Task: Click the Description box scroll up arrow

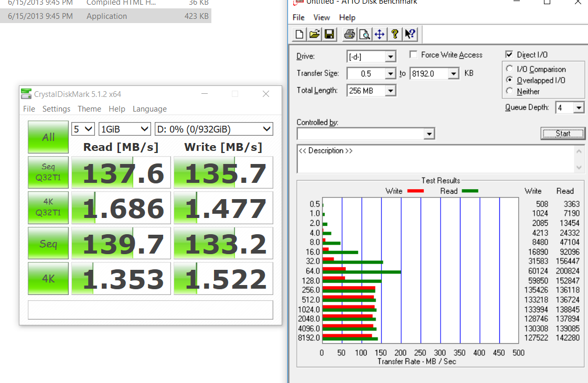Action: coord(579,151)
